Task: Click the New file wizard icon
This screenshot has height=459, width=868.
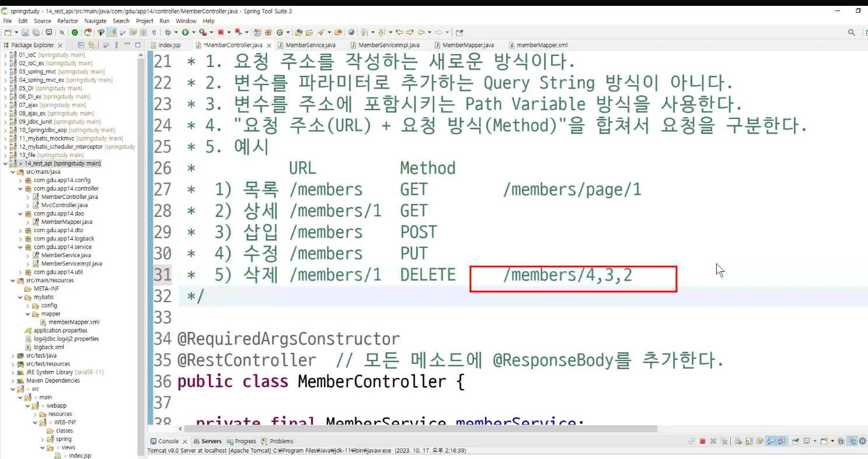Action: [7, 32]
